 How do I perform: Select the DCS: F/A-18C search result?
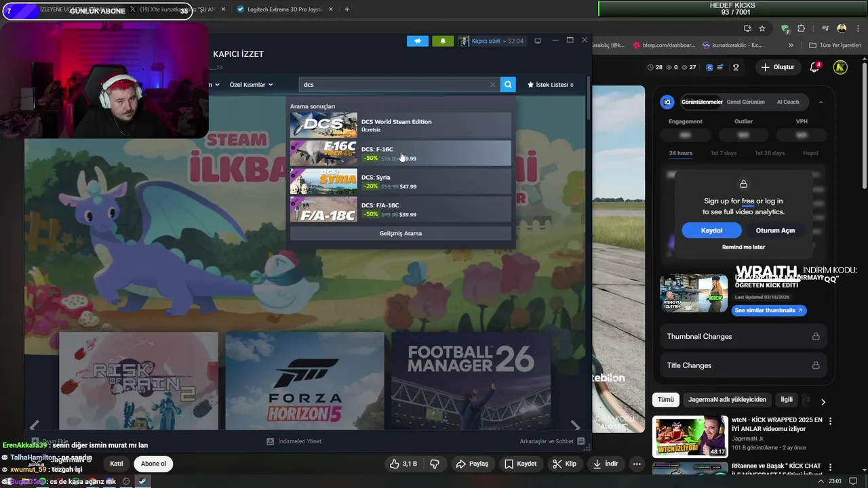click(x=400, y=209)
